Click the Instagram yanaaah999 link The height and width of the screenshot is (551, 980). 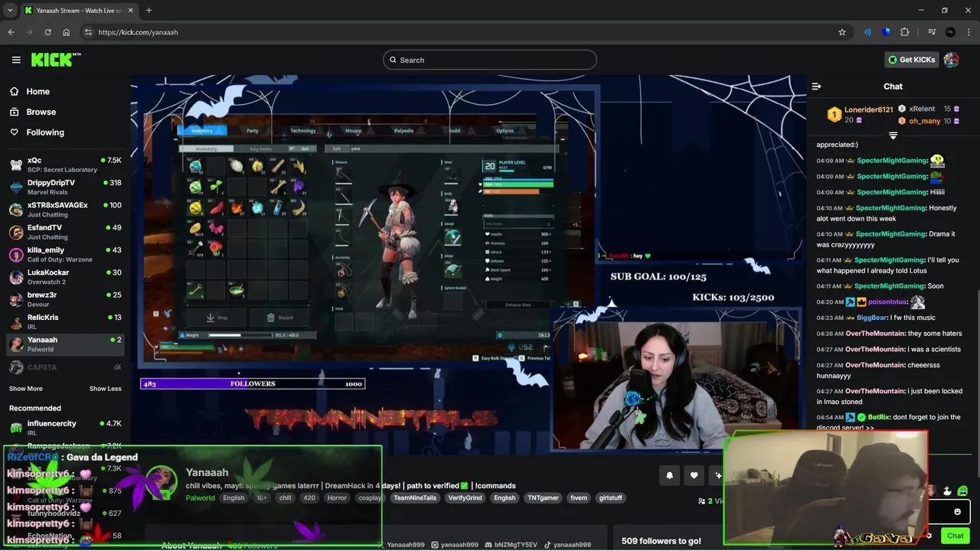tap(455, 545)
